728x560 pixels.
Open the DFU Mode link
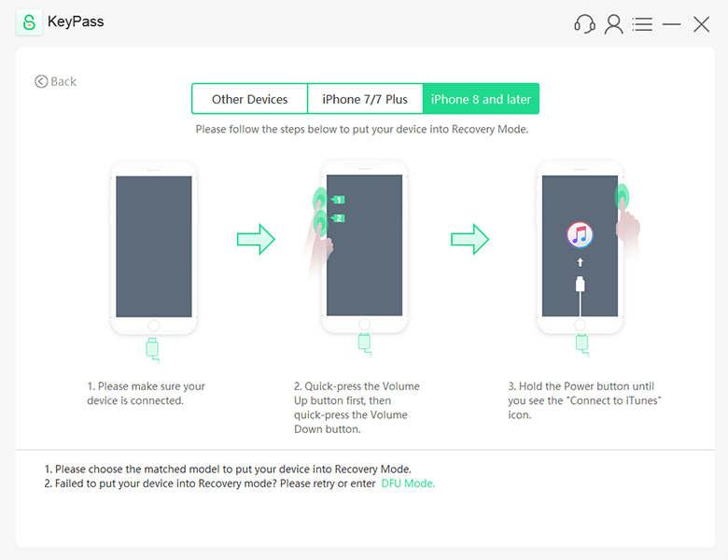[408, 483]
